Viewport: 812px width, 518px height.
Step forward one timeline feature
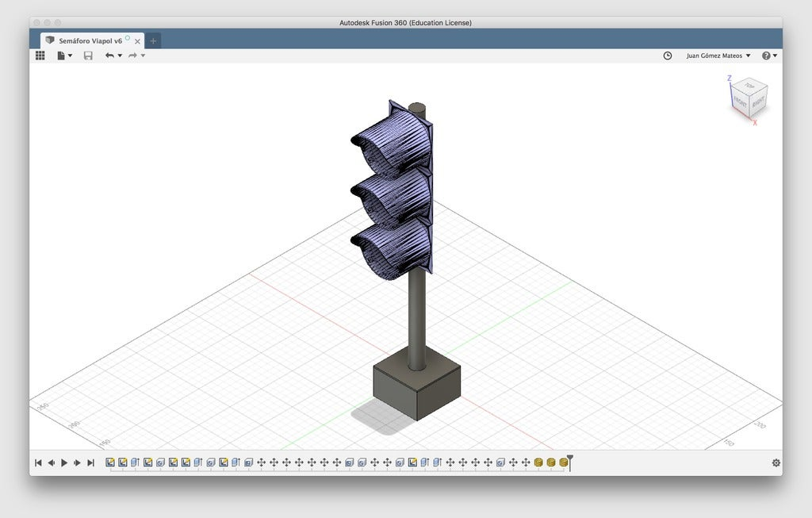point(75,462)
